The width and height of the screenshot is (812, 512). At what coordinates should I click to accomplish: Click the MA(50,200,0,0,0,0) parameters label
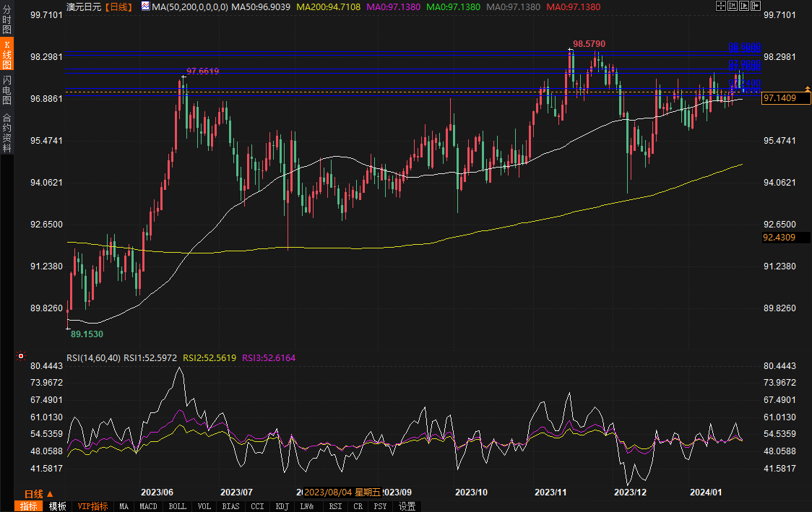190,6
